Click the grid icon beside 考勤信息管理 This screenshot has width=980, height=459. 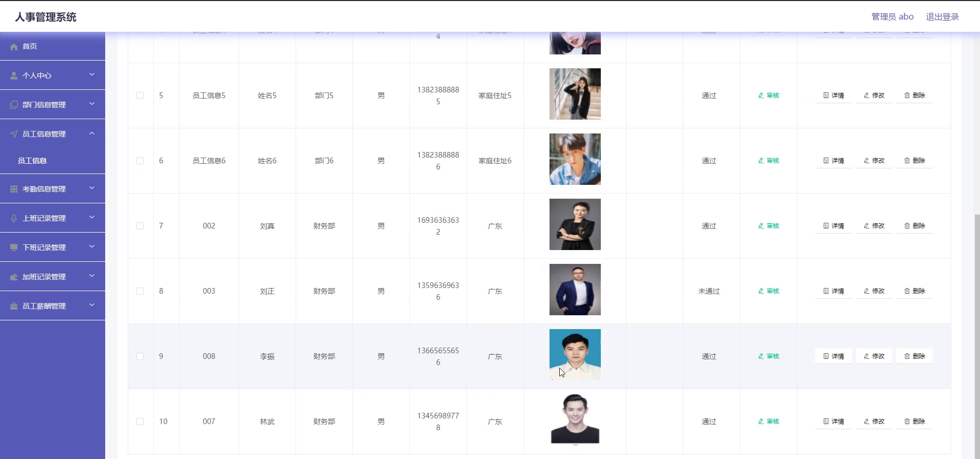tap(14, 189)
